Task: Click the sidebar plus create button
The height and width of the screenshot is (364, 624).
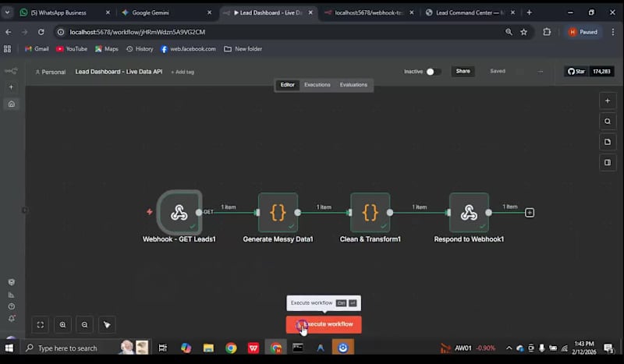Action: tap(11, 87)
